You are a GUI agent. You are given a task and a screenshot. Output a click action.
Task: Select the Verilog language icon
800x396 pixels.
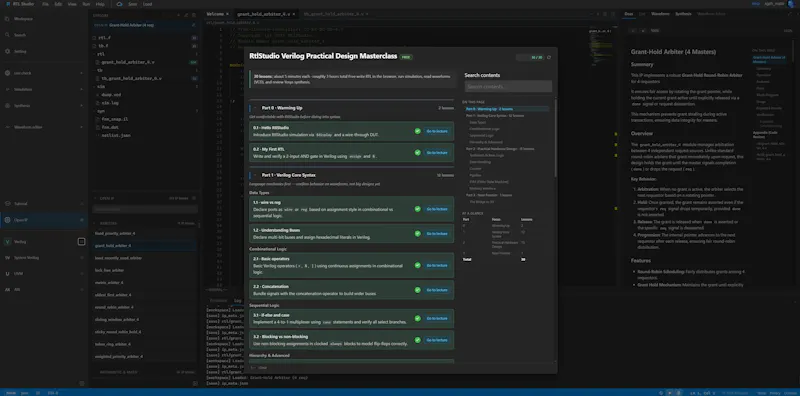tap(7, 241)
